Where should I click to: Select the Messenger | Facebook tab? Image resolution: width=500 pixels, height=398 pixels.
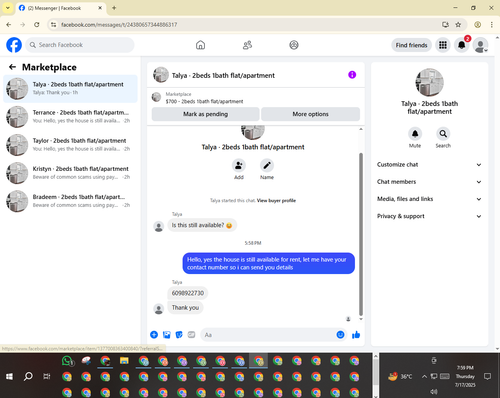click(61, 8)
